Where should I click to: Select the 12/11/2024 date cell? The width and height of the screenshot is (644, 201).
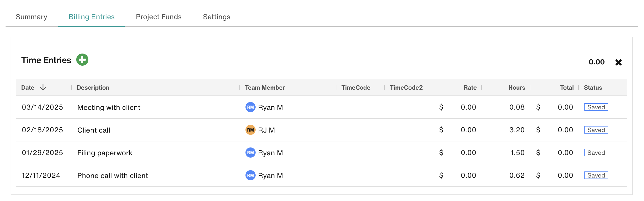(41, 175)
